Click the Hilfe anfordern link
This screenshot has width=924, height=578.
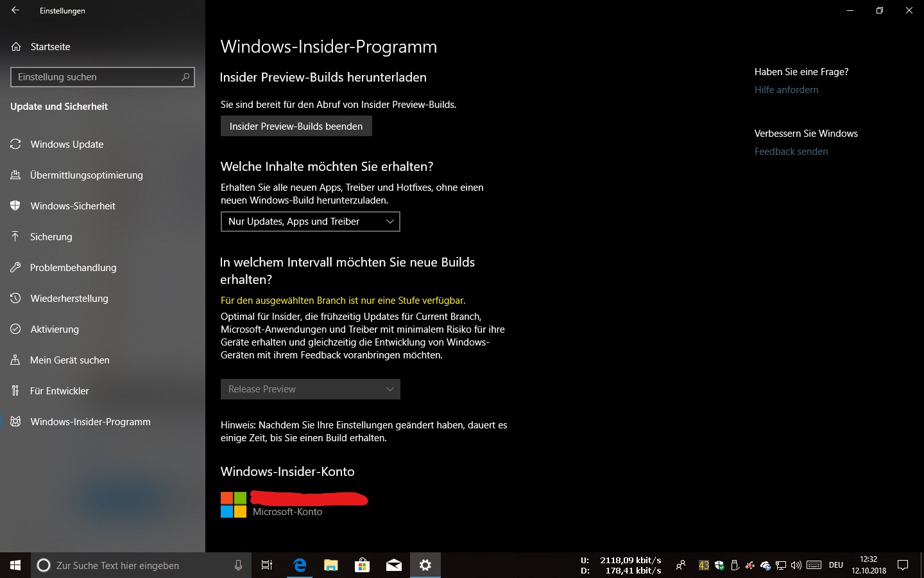[787, 90]
